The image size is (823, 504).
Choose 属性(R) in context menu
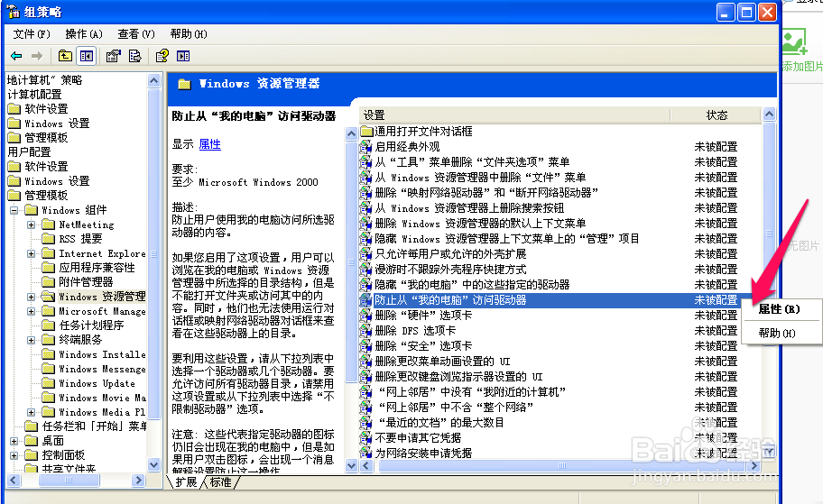[780, 309]
